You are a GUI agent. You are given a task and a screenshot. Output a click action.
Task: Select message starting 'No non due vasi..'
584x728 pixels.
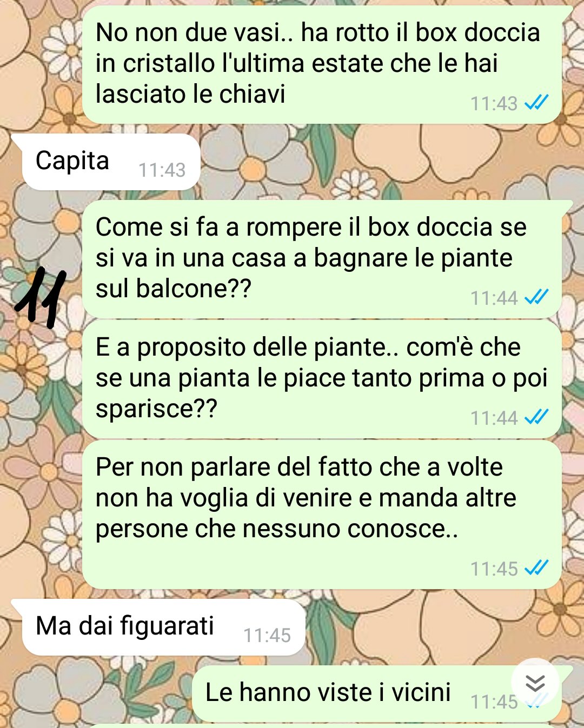(x=322, y=64)
